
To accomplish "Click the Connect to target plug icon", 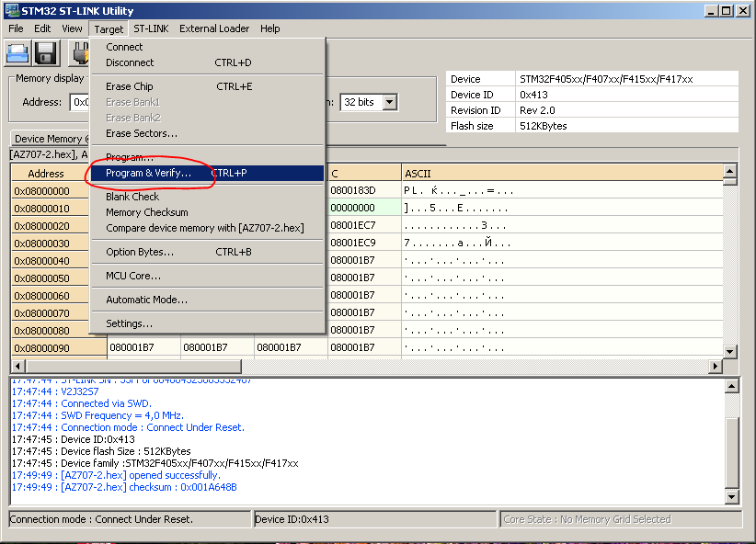I will (x=79, y=53).
